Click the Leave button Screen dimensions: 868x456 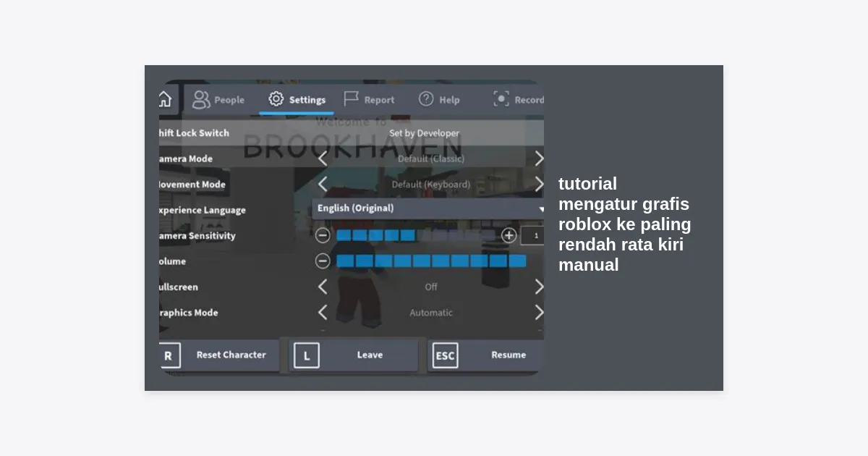[x=354, y=355]
